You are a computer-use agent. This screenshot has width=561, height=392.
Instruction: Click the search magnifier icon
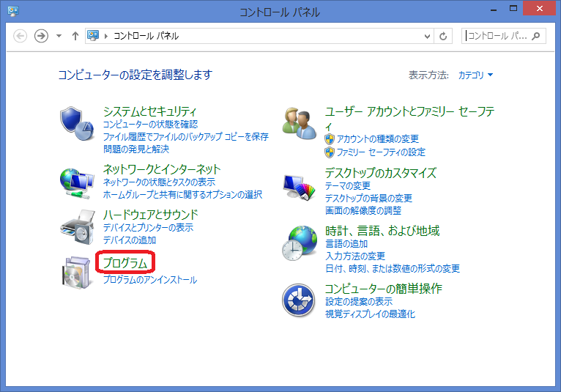(536, 36)
